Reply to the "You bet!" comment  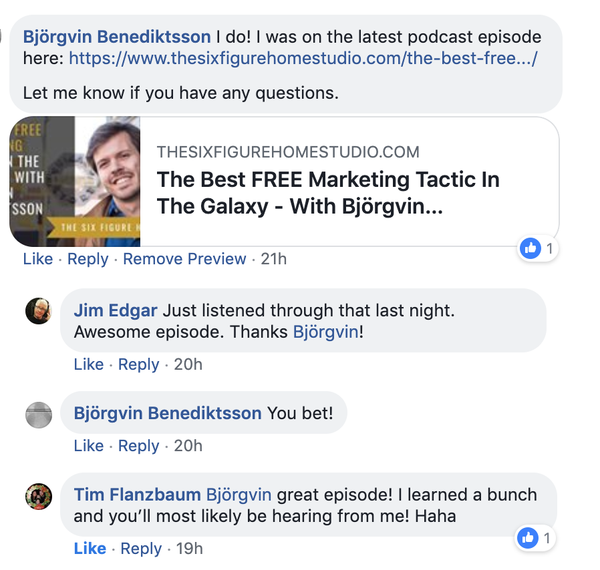point(139,446)
